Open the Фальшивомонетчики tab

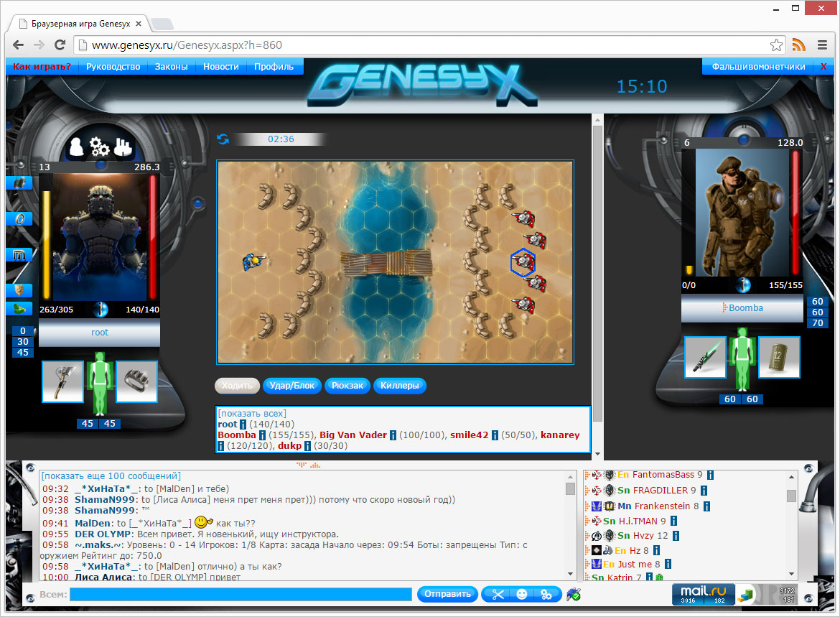(x=758, y=67)
